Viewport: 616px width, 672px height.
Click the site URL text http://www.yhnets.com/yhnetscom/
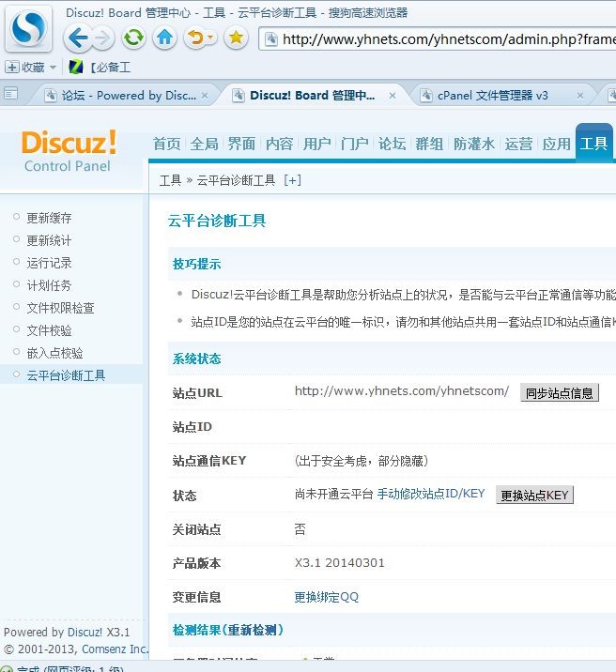pyautogui.click(x=402, y=390)
